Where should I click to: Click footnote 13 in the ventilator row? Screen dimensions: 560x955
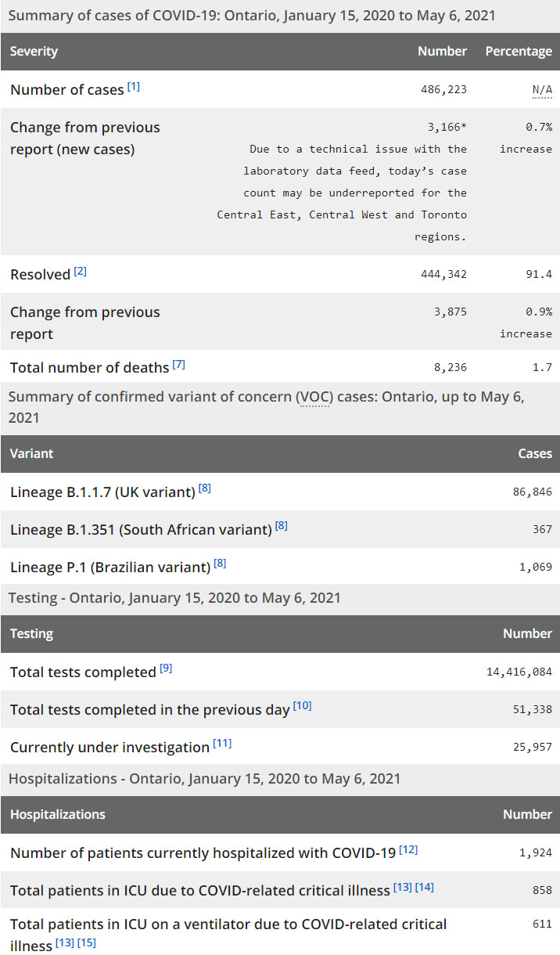click(x=64, y=942)
